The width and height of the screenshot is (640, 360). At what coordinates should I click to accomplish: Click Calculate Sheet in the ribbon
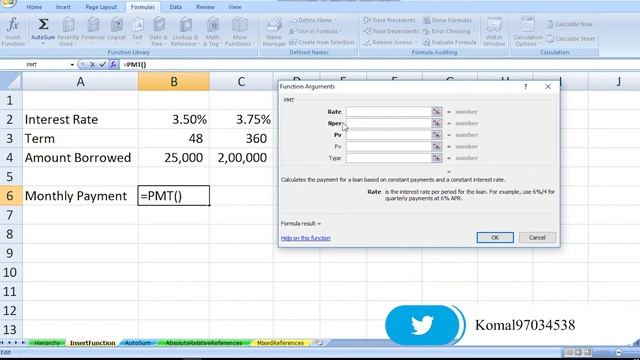pyautogui.click(x=571, y=39)
